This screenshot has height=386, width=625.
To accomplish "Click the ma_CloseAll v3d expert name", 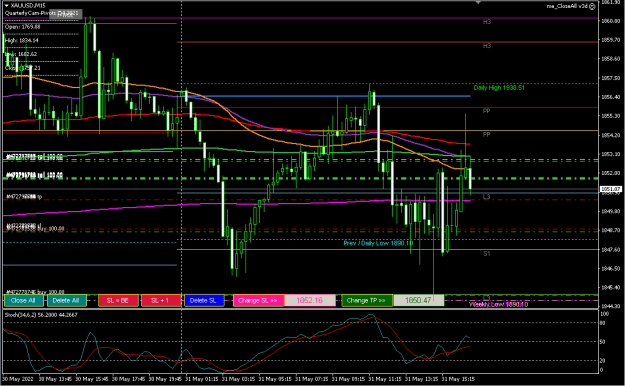I will click(x=568, y=6).
